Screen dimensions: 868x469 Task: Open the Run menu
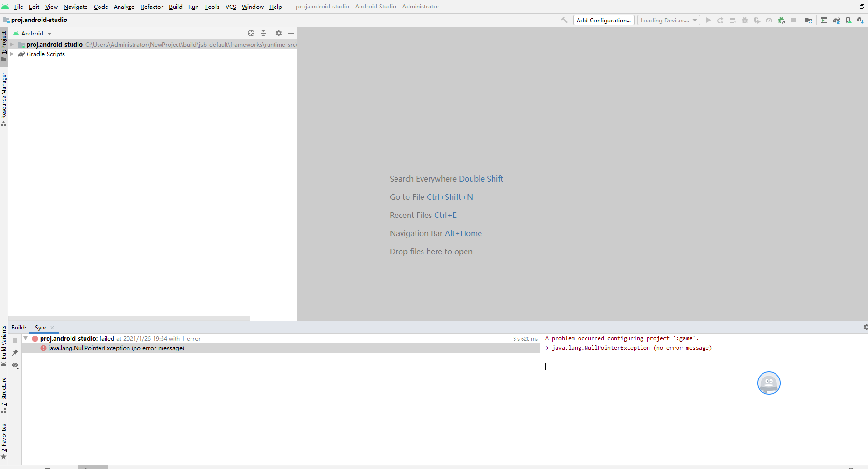click(193, 7)
